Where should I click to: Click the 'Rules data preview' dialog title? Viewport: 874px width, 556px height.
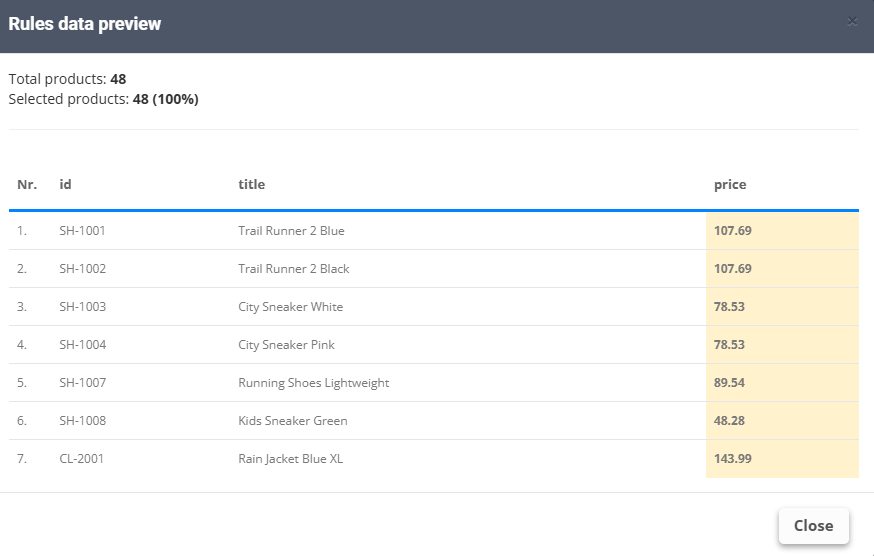(x=84, y=24)
